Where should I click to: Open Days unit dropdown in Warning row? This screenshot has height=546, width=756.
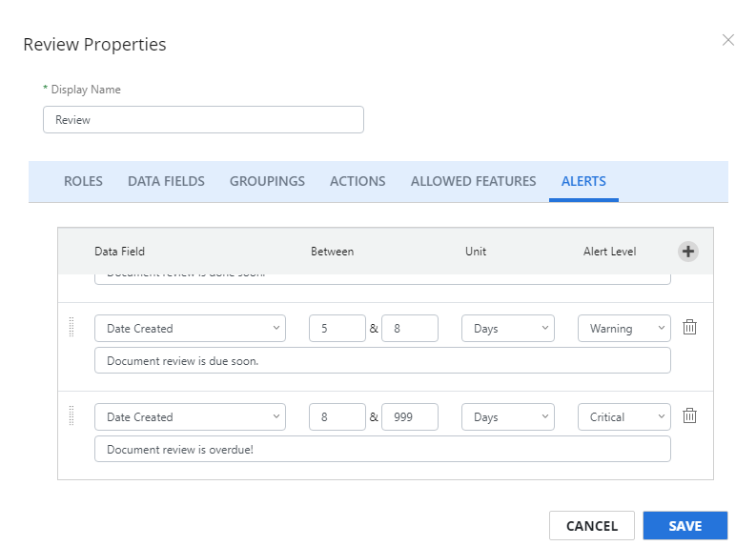pyautogui.click(x=508, y=328)
